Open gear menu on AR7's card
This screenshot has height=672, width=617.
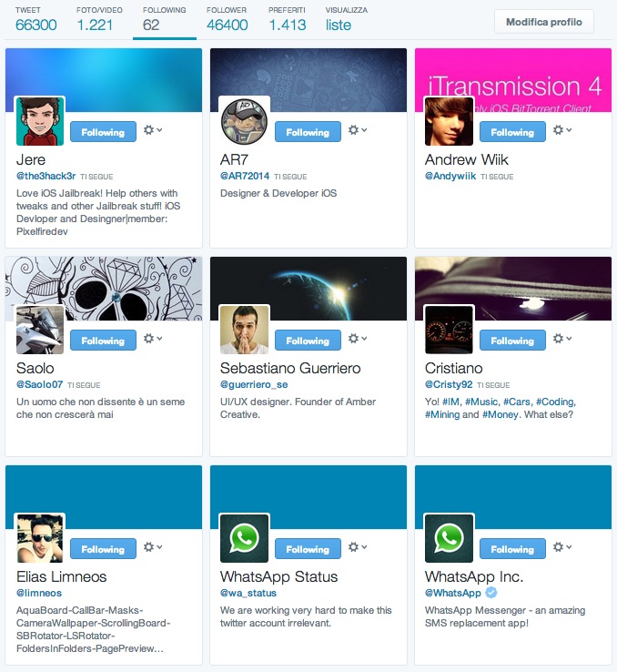[x=357, y=130]
